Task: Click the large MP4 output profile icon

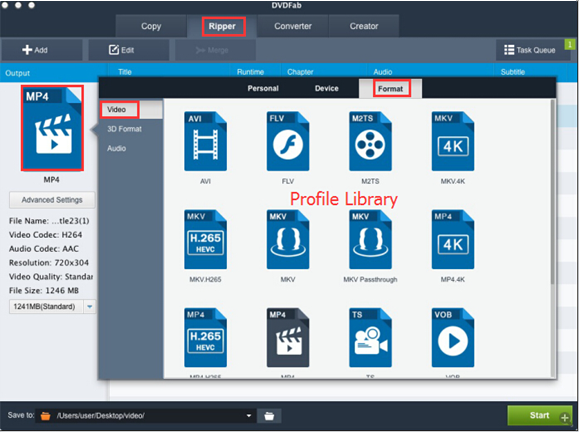Action: point(52,128)
